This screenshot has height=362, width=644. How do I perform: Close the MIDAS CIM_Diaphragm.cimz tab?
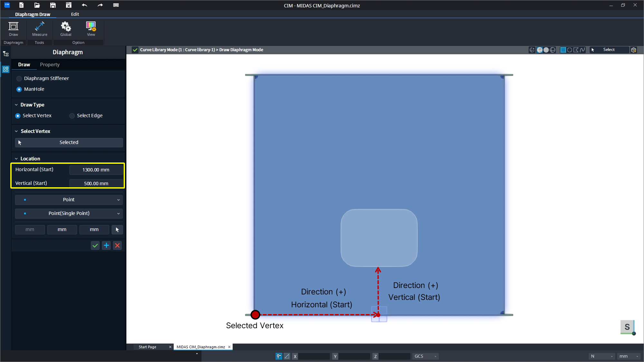[229, 347]
